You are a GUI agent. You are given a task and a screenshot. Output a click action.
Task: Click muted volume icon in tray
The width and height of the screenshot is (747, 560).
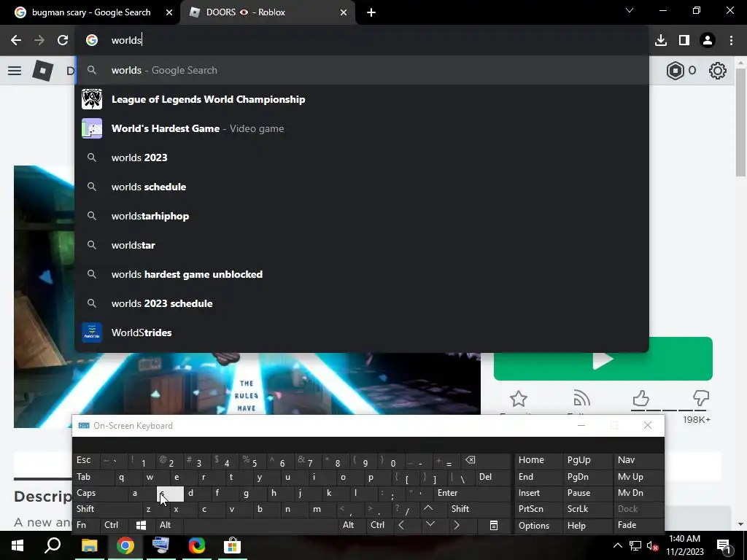pyautogui.click(x=653, y=545)
